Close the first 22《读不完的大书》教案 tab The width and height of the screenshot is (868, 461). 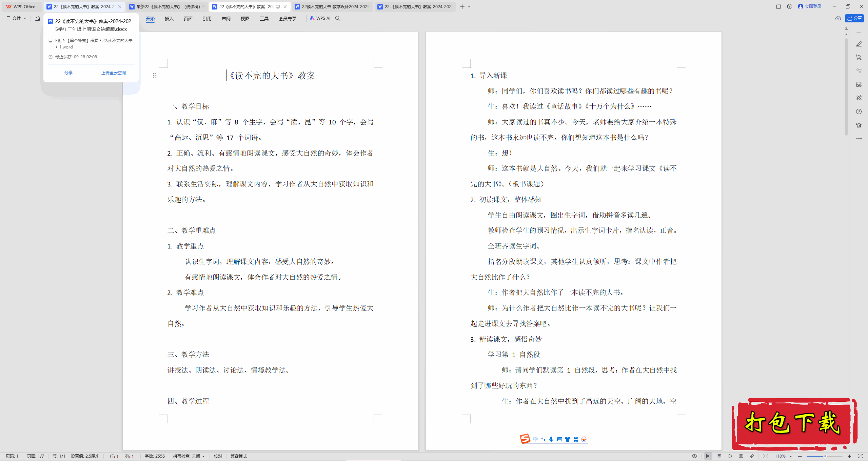tap(120, 6)
